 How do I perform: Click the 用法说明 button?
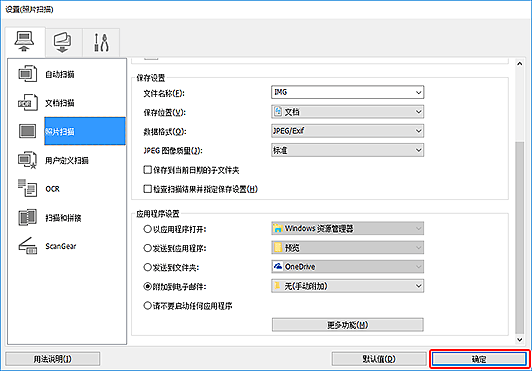[x=53, y=359]
